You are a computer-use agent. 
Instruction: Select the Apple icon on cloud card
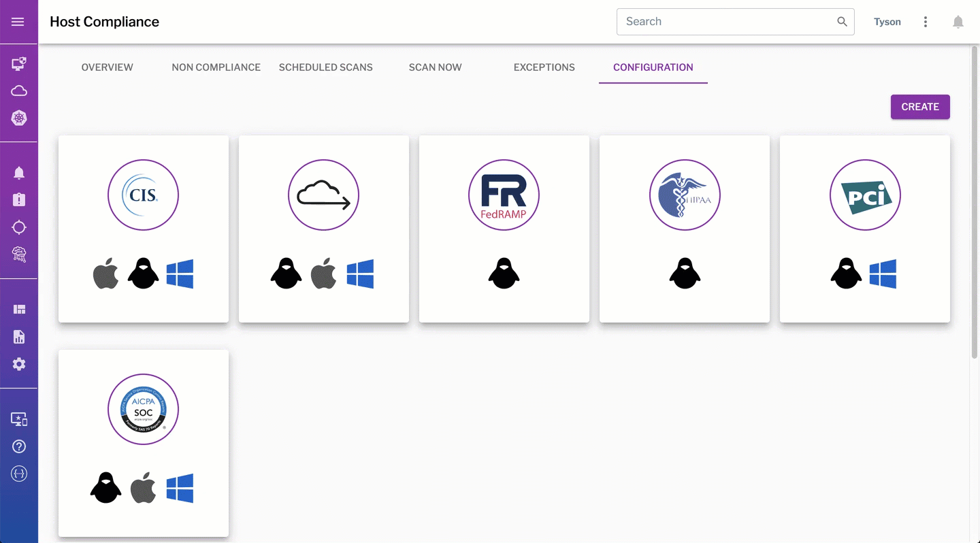click(x=323, y=274)
